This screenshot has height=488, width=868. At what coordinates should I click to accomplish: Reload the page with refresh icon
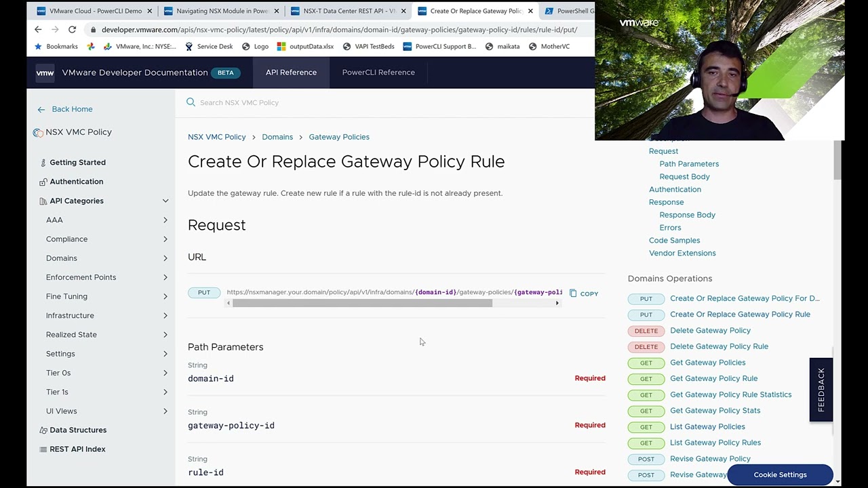(72, 29)
